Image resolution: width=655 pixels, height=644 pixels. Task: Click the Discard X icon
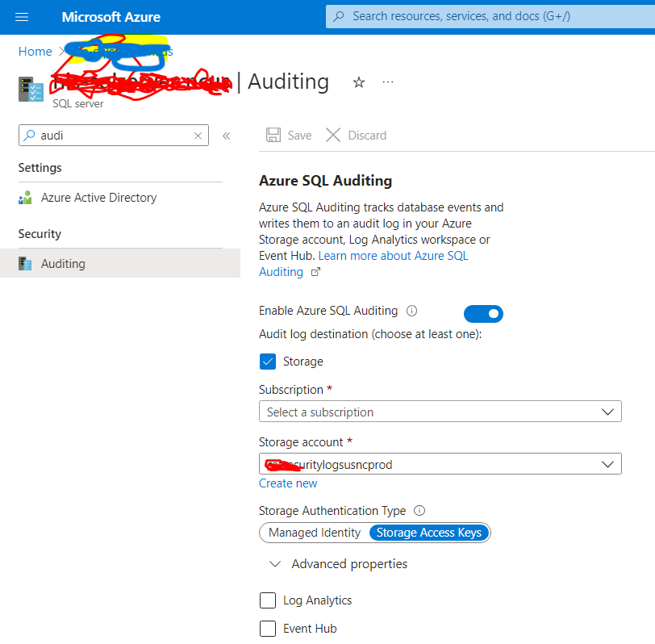point(333,136)
